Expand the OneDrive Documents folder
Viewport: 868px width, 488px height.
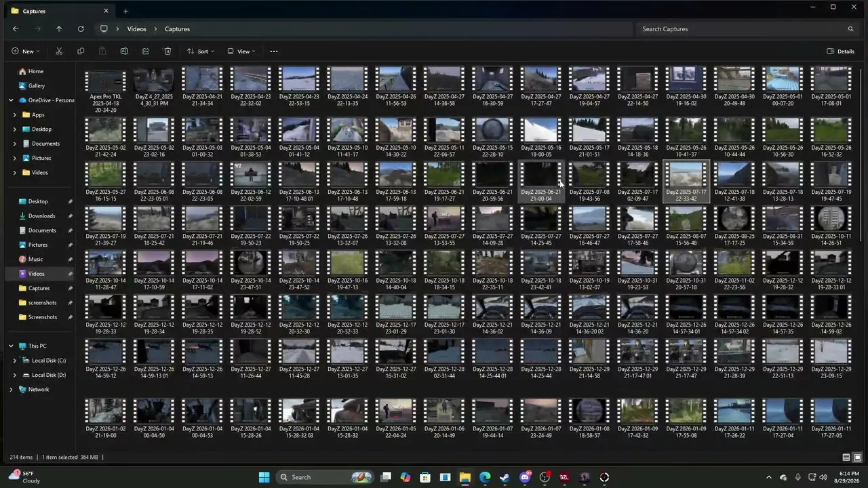(x=15, y=144)
